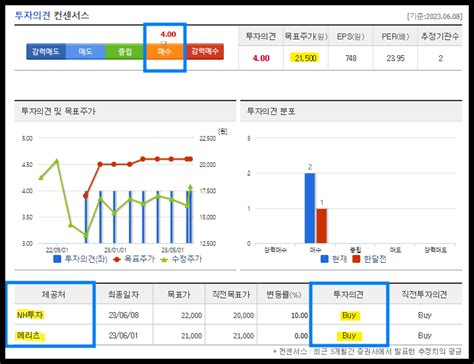The width and height of the screenshot is (474, 364).
Task: Click 직전투자의견 Buy in 메리츠 row
Action: coord(424,336)
